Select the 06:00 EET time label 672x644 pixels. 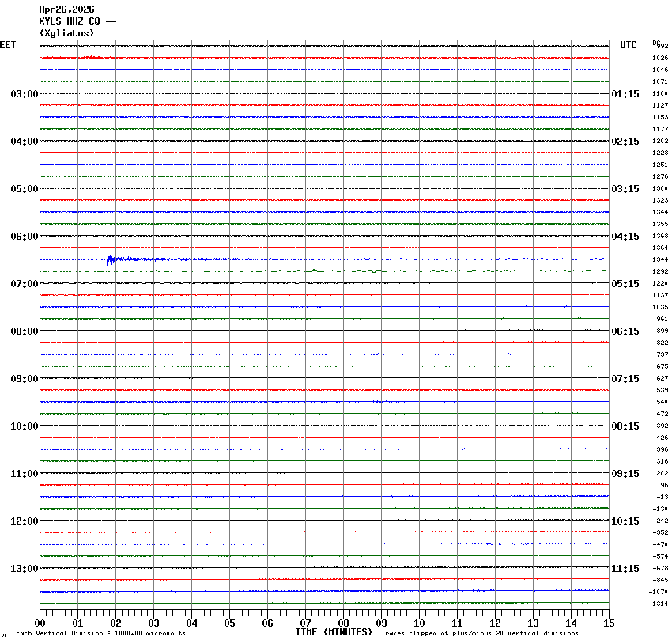click(24, 237)
